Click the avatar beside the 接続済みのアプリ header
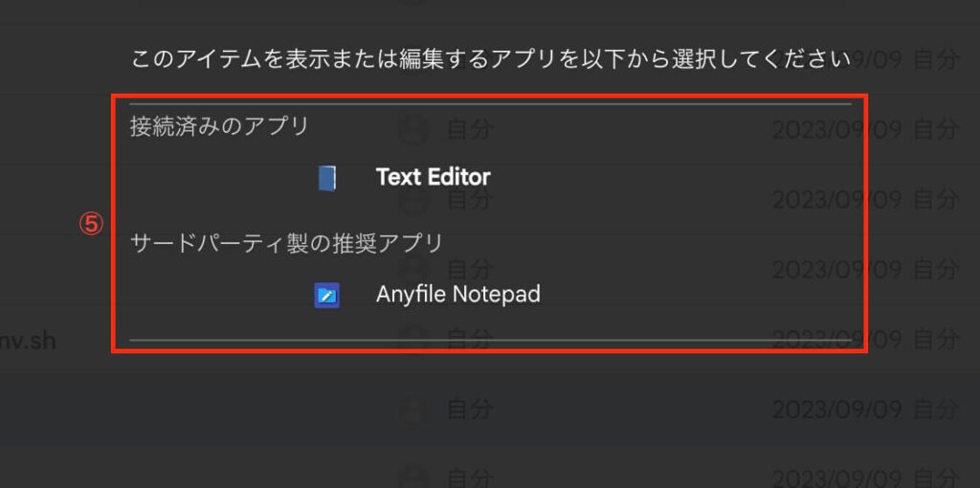 point(412,128)
